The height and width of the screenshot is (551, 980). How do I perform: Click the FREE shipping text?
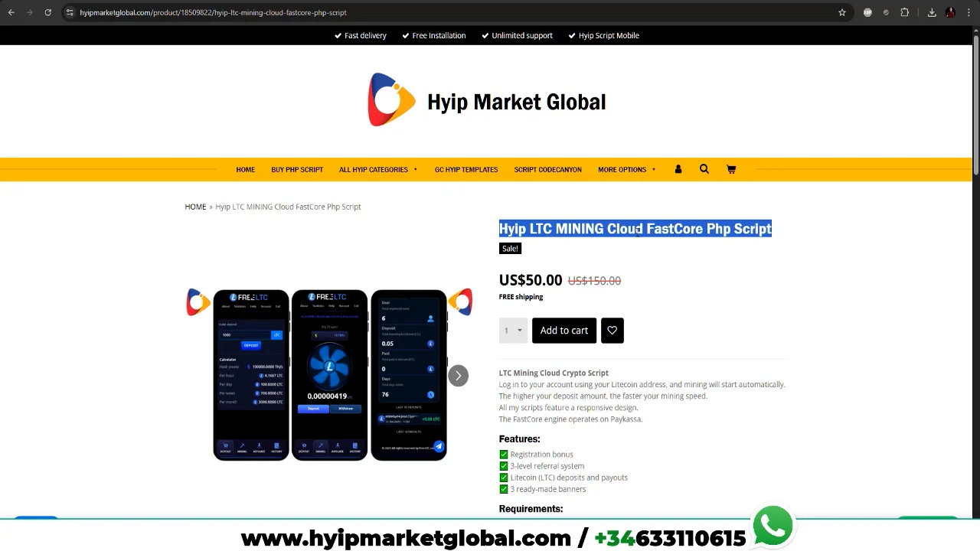521,297
